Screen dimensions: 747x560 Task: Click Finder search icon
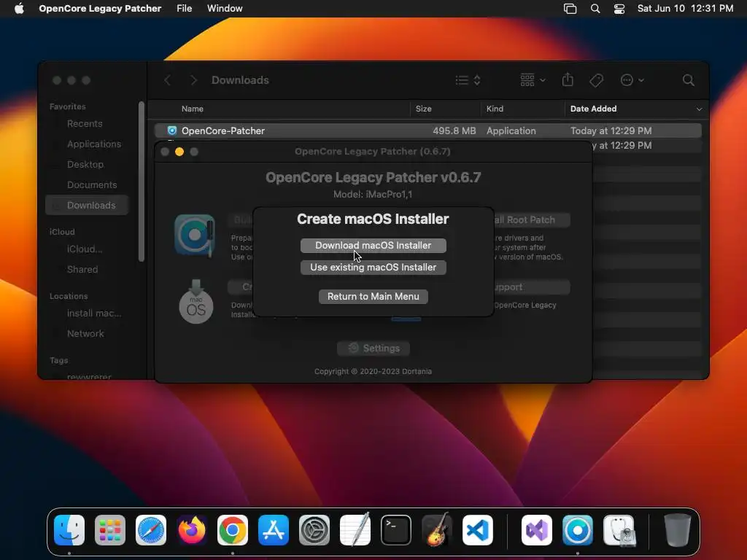pyautogui.click(x=688, y=80)
